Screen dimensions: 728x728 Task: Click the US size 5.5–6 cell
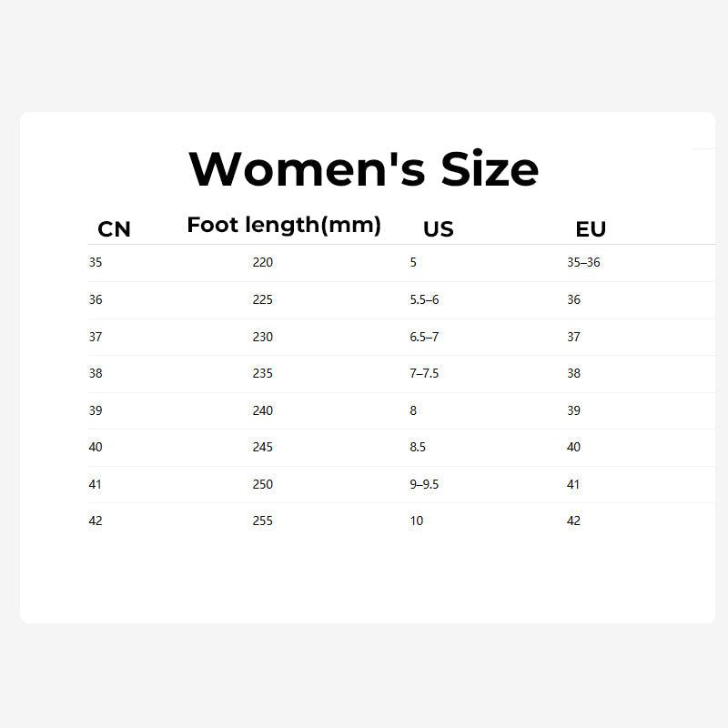[424, 299]
